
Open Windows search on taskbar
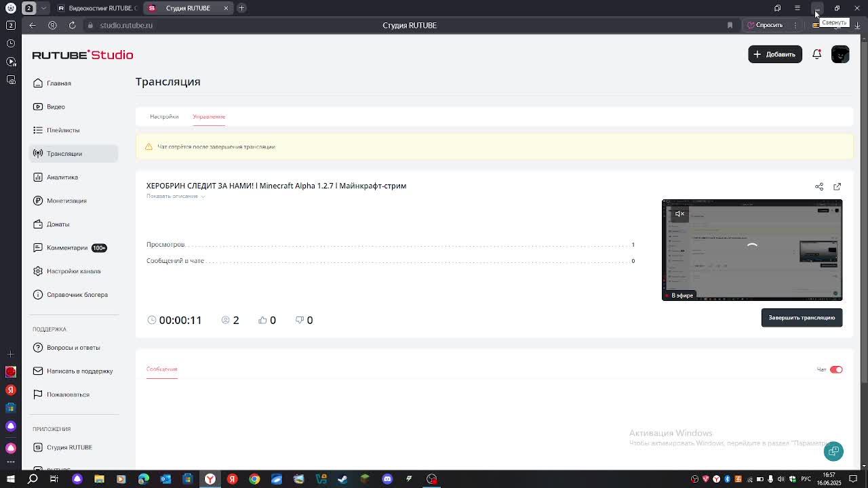point(33,479)
